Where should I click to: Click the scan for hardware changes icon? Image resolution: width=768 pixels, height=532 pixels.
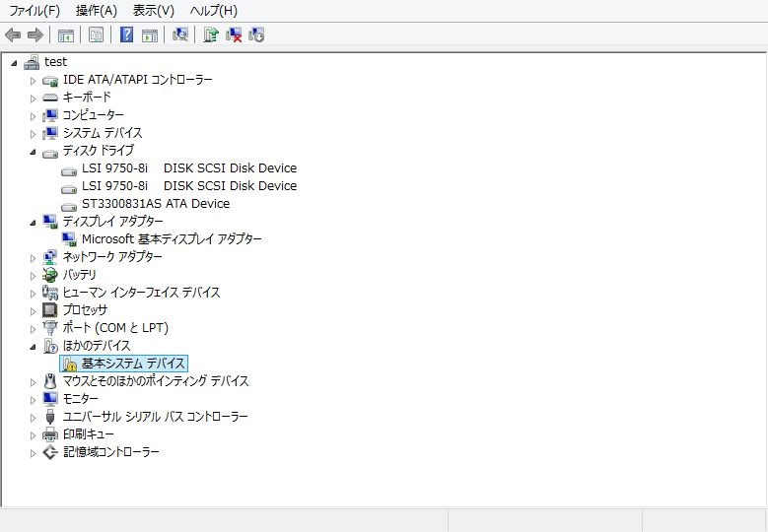179,34
